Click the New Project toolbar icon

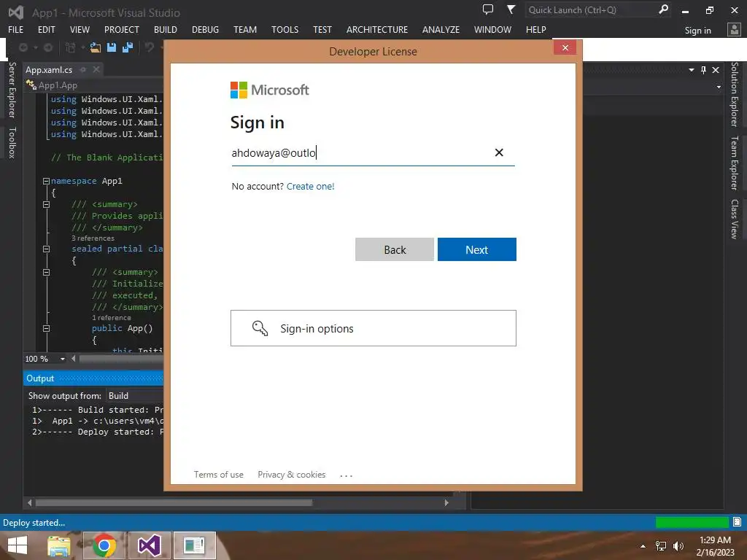[x=70, y=47]
